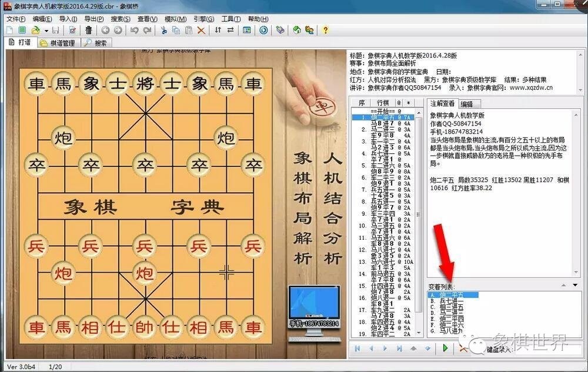The image size is (588, 372).
Task: Select variation B. 兵七进一 in list
Action: click(x=447, y=301)
